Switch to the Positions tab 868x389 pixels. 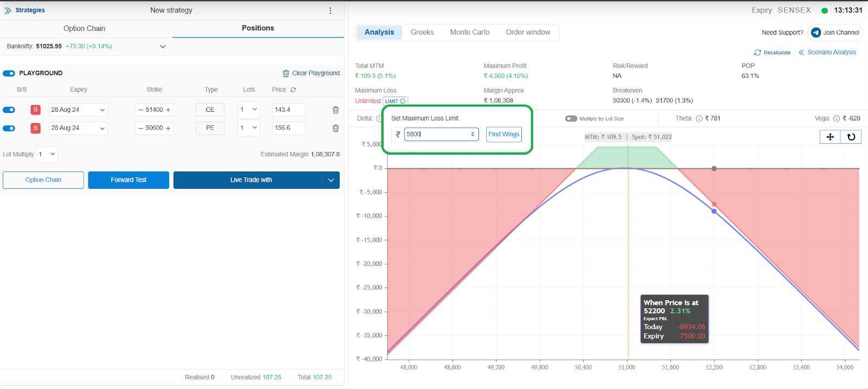[258, 28]
